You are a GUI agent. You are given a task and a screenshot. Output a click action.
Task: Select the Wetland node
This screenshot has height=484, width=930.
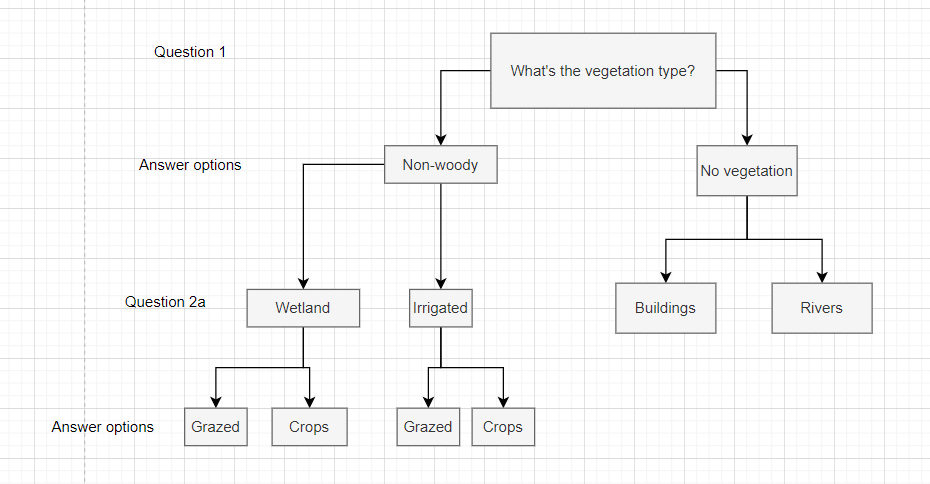click(302, 308)
